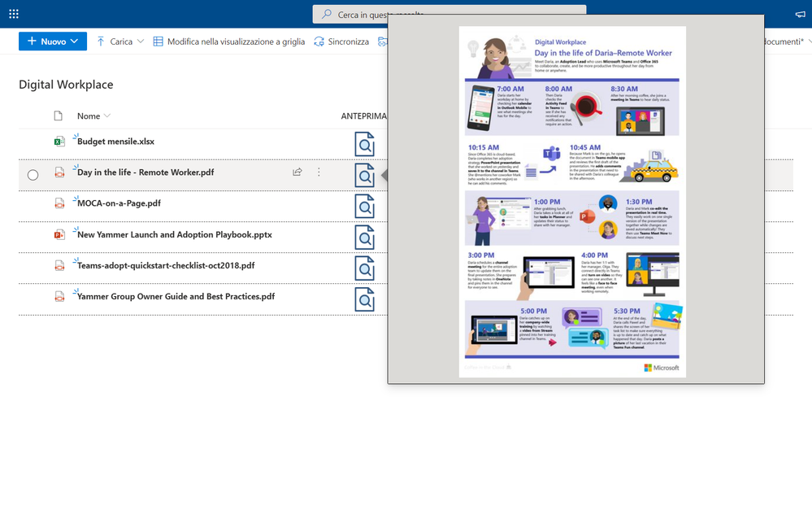Click Modifica nella visualizzazione a griglia

coord(229,41)
